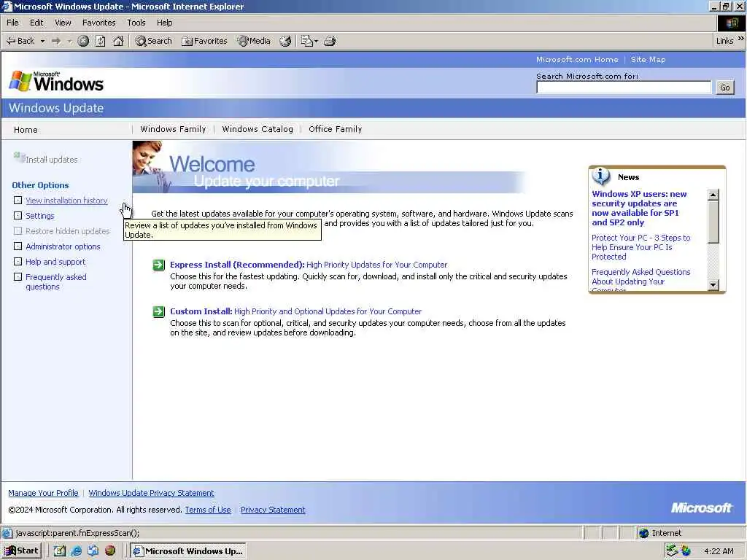
Task: Open the Start menu
Action: pos(22,551)
